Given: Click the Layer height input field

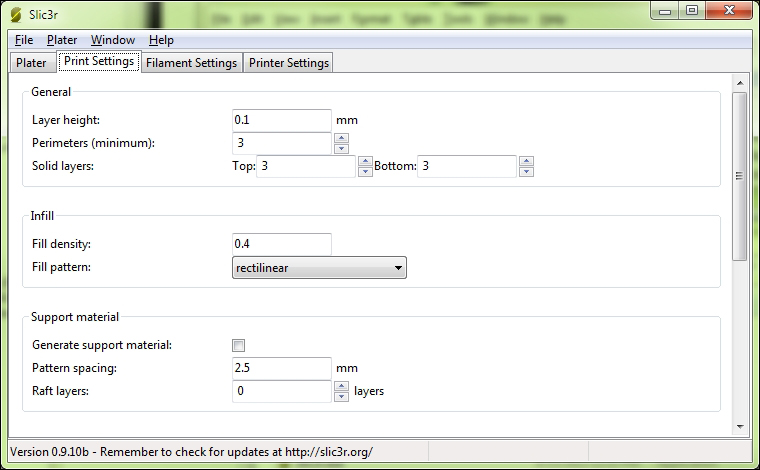Looking at the screenshot, I should [x=282, y=120].
